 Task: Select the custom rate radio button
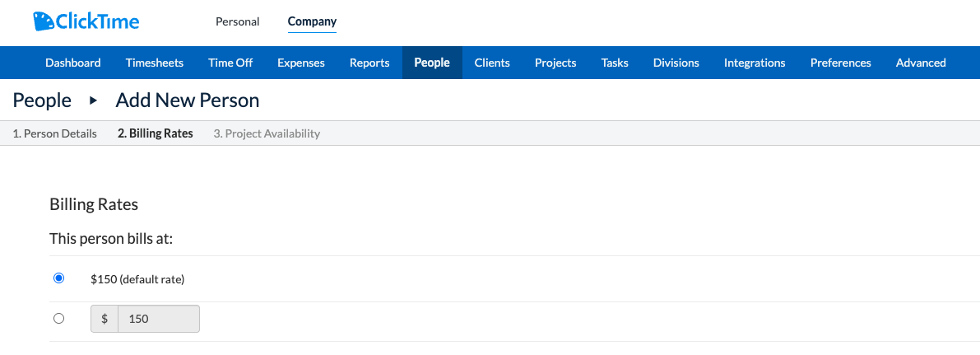click(x=58, y=319)
